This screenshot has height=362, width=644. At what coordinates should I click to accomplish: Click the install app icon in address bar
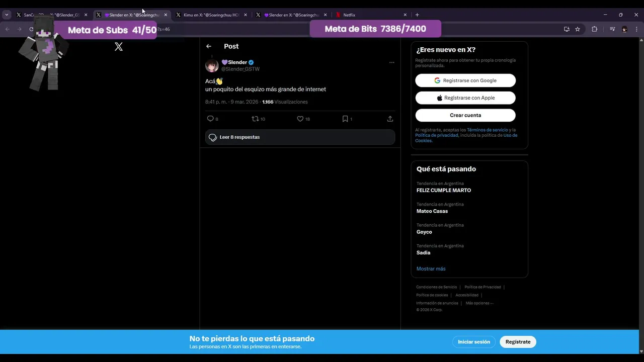pyautogui.click(x=567, y=29)
